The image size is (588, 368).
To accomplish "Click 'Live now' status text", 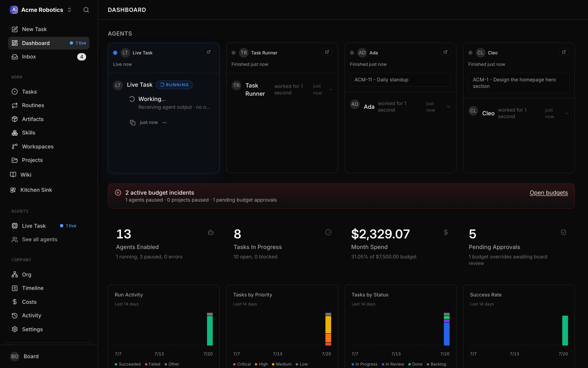I will (122, 64).
